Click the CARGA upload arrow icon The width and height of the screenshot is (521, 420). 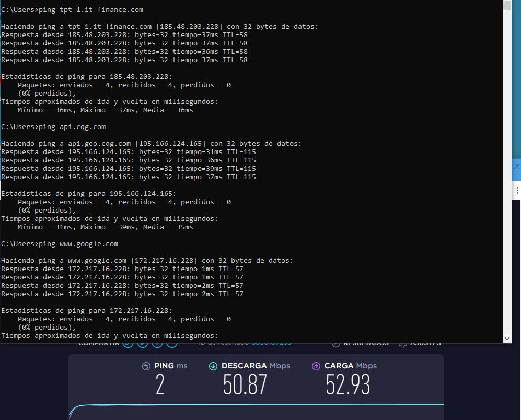pyautogui.click(x=316, y=366)
